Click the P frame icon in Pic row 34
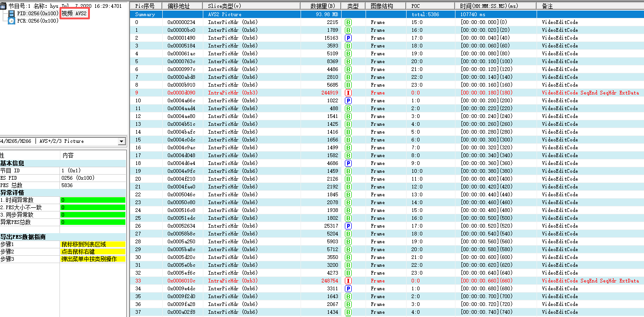 (x=349, y=288)
